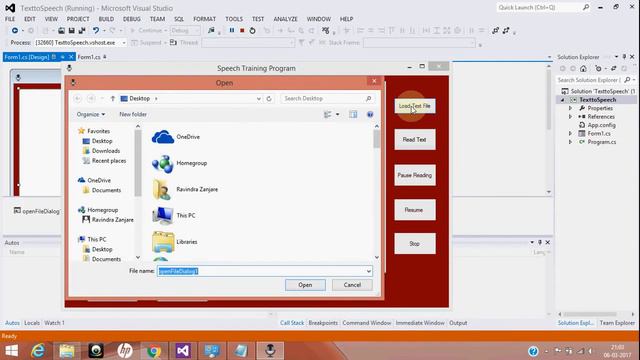Navigate backward with the blue arrow toolbar icon

point(15,31)
